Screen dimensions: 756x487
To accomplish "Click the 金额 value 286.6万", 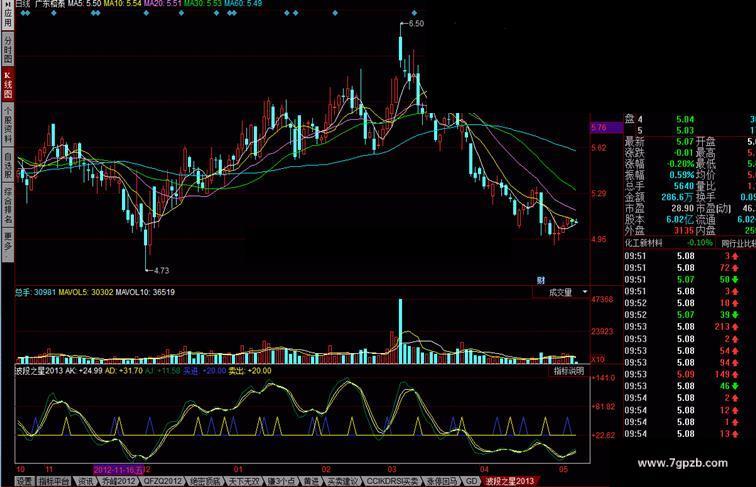I will coord(678,197).
